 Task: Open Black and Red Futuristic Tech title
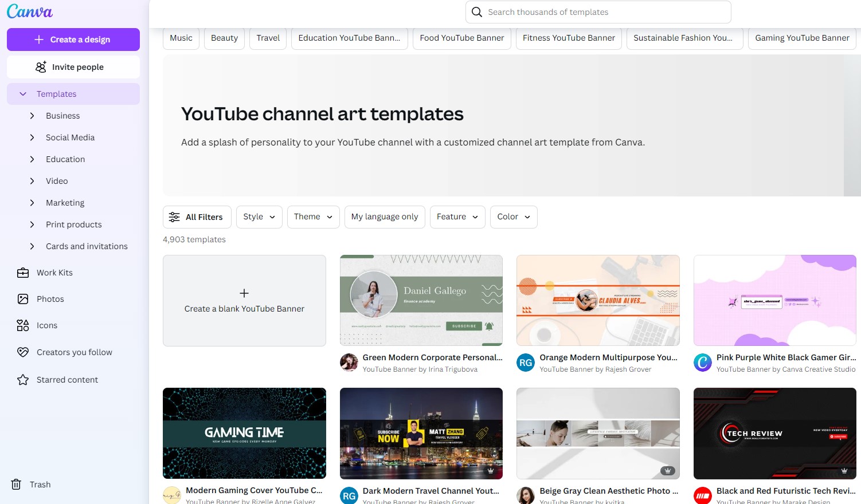pos(786,491)
